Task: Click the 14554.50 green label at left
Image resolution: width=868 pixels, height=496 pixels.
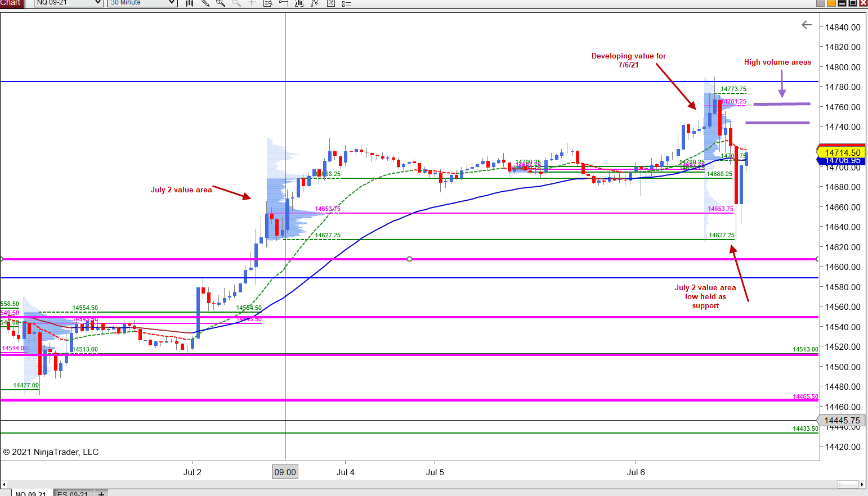Action: pyautogui.click(x=85, y=308)
